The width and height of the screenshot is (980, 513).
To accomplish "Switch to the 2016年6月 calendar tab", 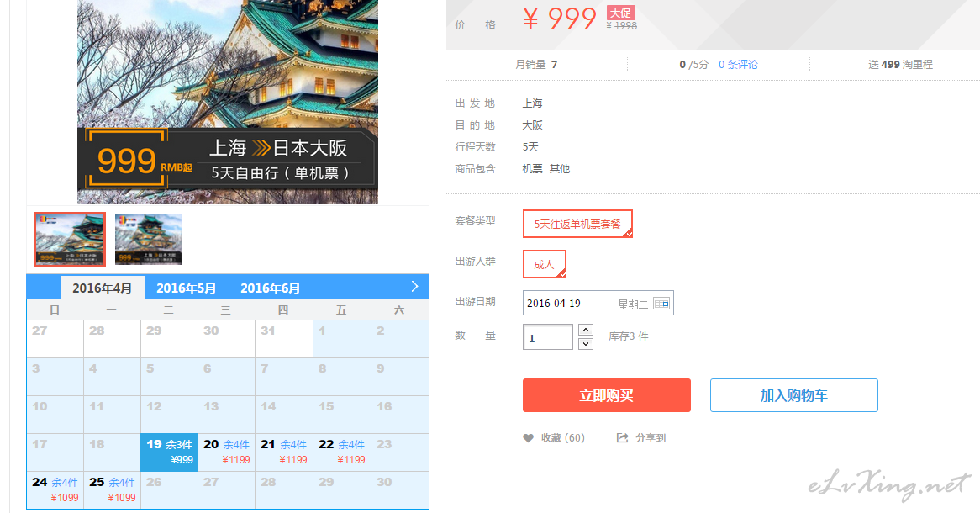I will (270, 288).
